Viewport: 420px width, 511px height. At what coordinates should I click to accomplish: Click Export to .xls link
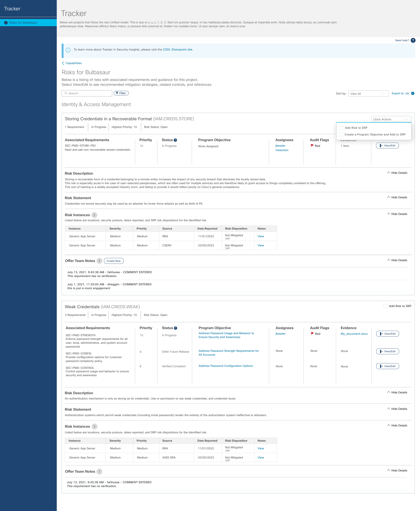coord(400,93)
